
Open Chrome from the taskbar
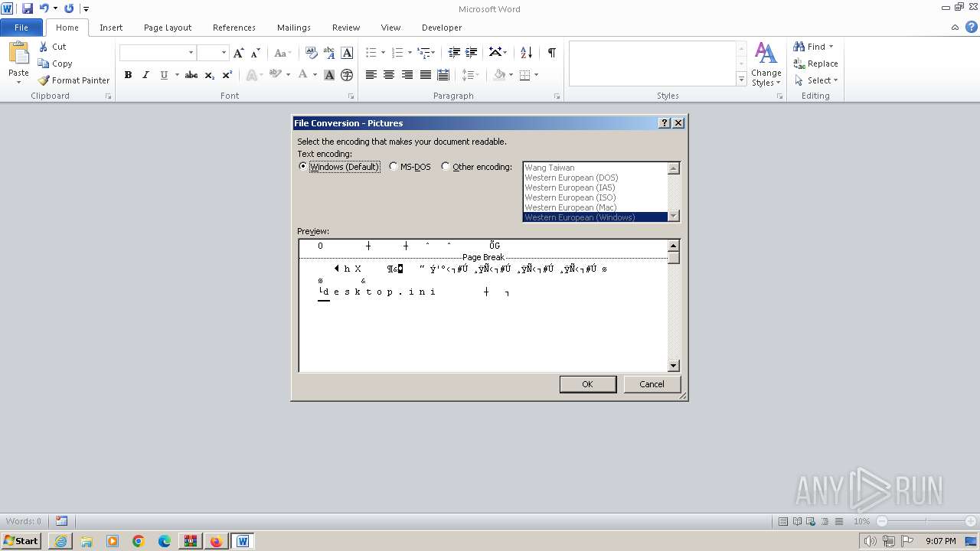(139, 541)
